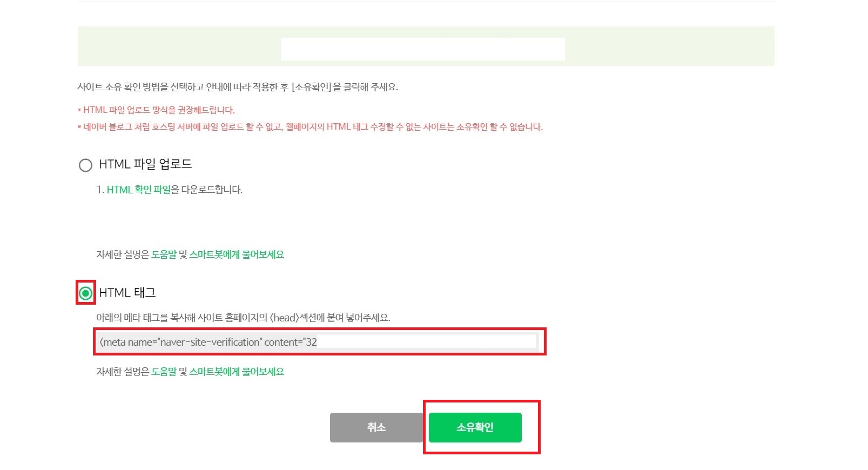The image size is (868, 470).
Task: Click the white box in green banner
Action: point(423,49)
